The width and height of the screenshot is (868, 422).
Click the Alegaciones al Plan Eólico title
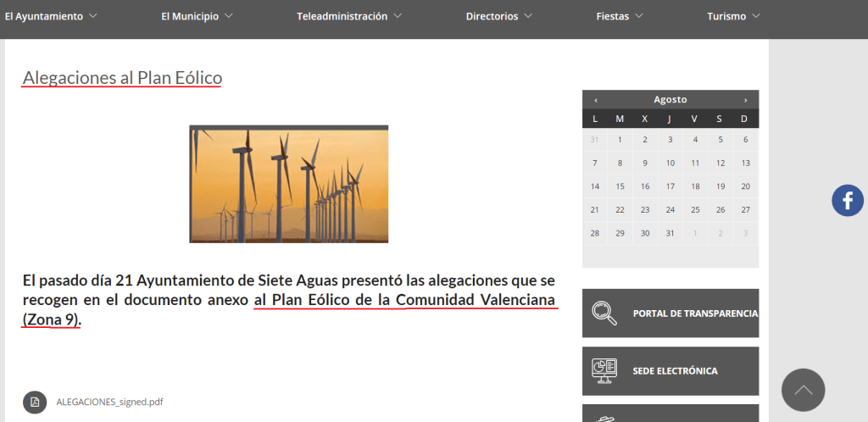click(x=122, y=78)
